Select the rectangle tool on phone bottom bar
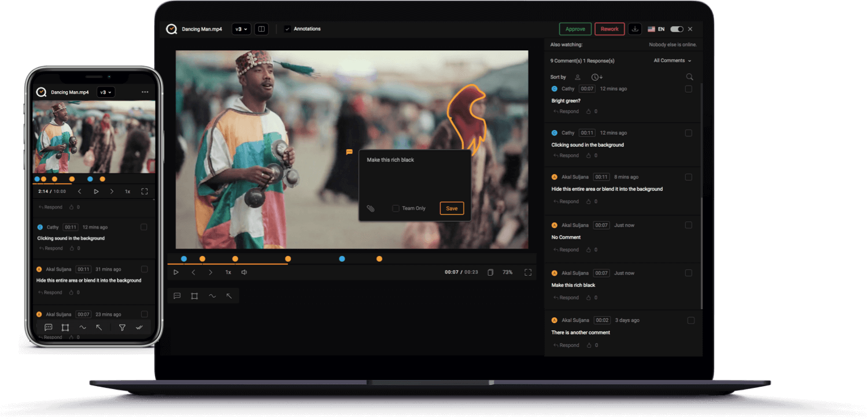This screenshot has height=419, width=868. click(x=65, y=328)
